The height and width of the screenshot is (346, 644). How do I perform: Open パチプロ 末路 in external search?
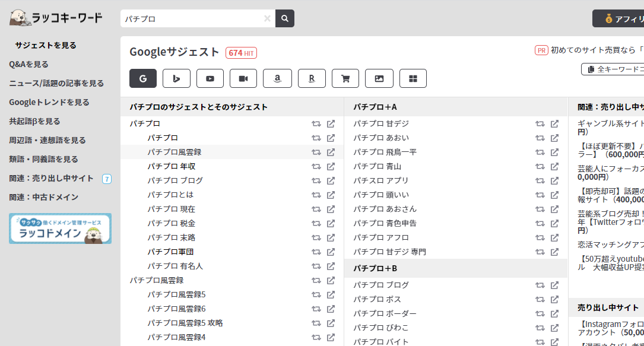331,237
